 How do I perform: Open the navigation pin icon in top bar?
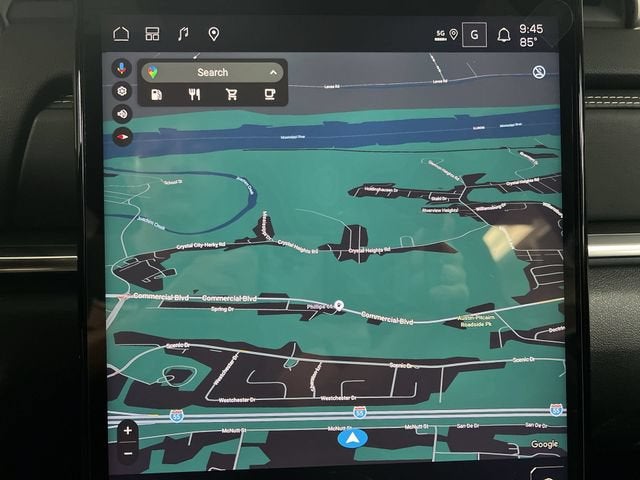tap(213, 34)
